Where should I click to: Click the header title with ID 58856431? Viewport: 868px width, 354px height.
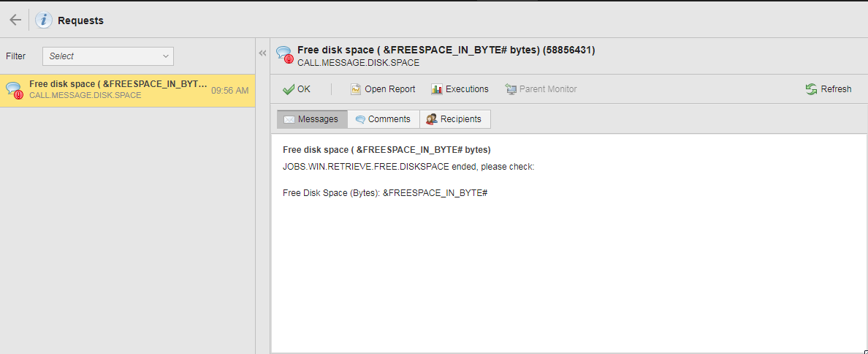446,50
